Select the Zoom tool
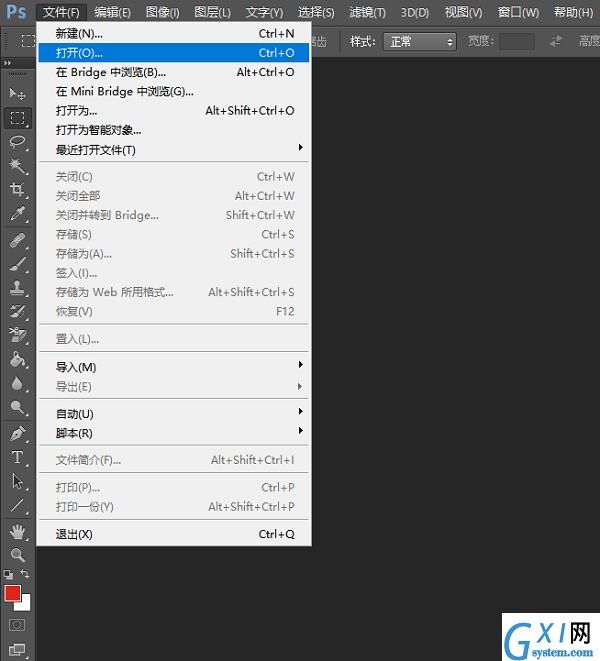The width and height of the screenshot is (600, 661). [17, 555]
